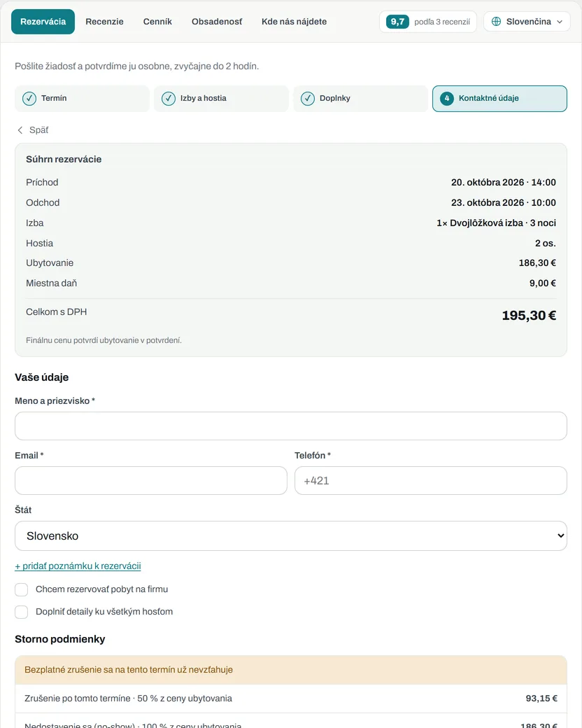Screen dimensions: 582x728
Task: Click the checkmark icon on Izby a hostia
Action: pyautogui.click(x=169, y=99)
